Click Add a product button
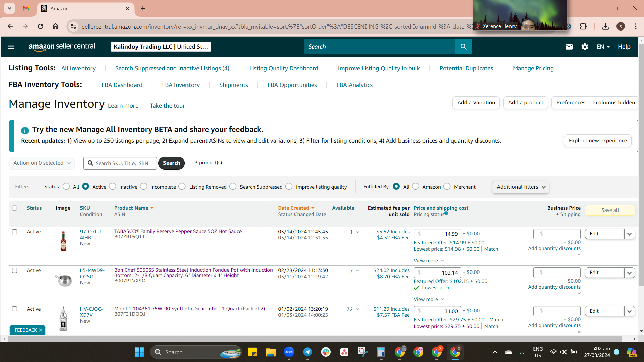The image size is (644, 362). [x=526, y=103]
